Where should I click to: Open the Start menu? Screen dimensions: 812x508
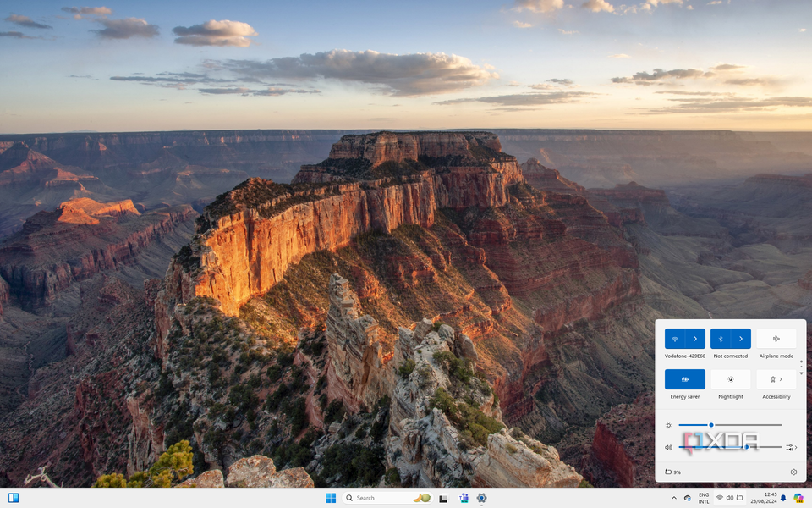pos(329,498)
